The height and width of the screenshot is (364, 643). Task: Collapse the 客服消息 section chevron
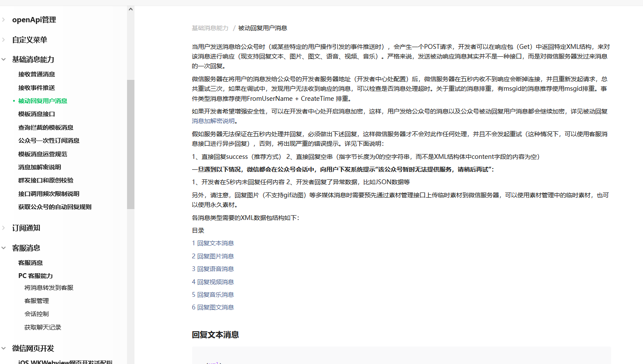pos(3,248)
